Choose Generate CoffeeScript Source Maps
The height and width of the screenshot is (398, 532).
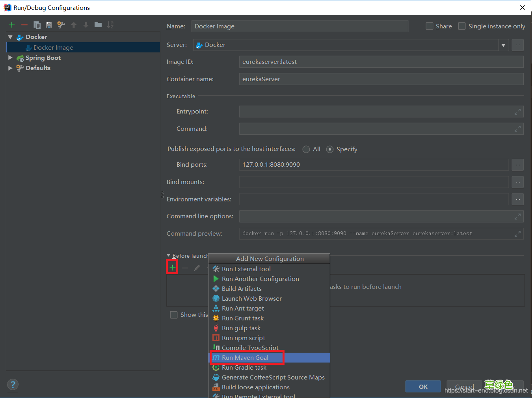pos(269,378)
